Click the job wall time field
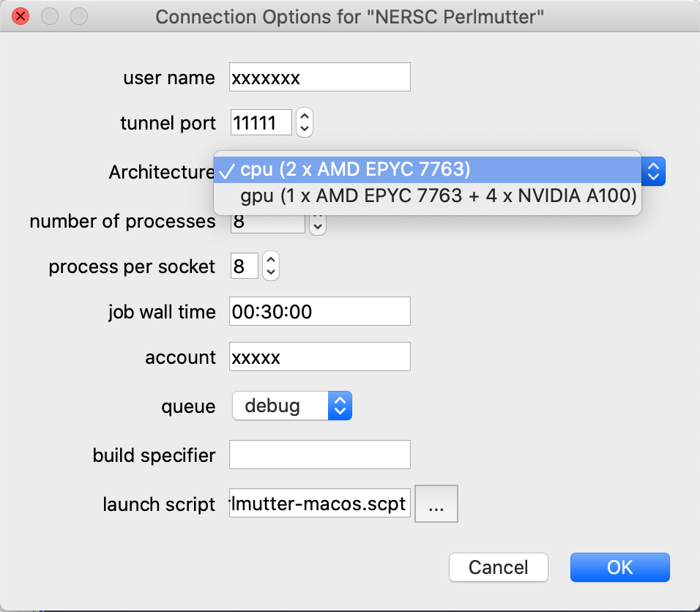The image size is (700, 612). tap(319, 311)
